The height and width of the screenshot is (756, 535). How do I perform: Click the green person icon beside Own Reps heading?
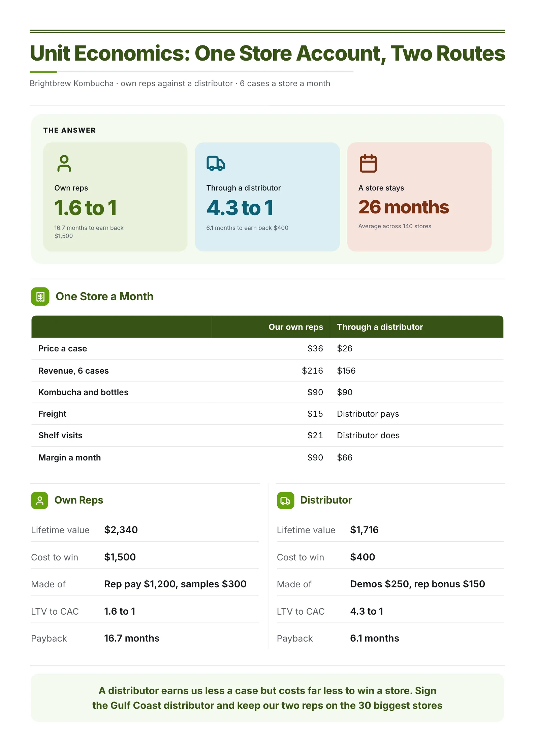pos(40,501)
